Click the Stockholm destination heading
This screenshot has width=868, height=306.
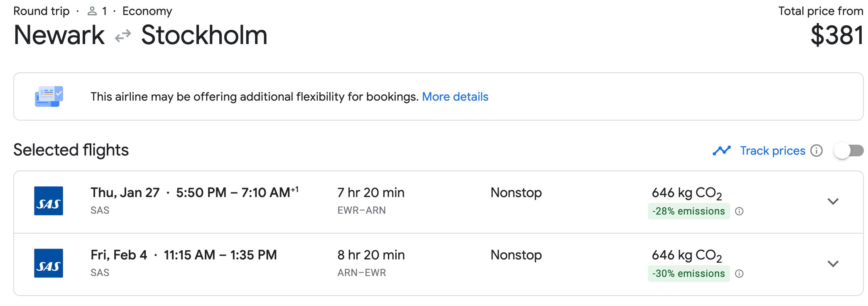[x=204, y=35]
